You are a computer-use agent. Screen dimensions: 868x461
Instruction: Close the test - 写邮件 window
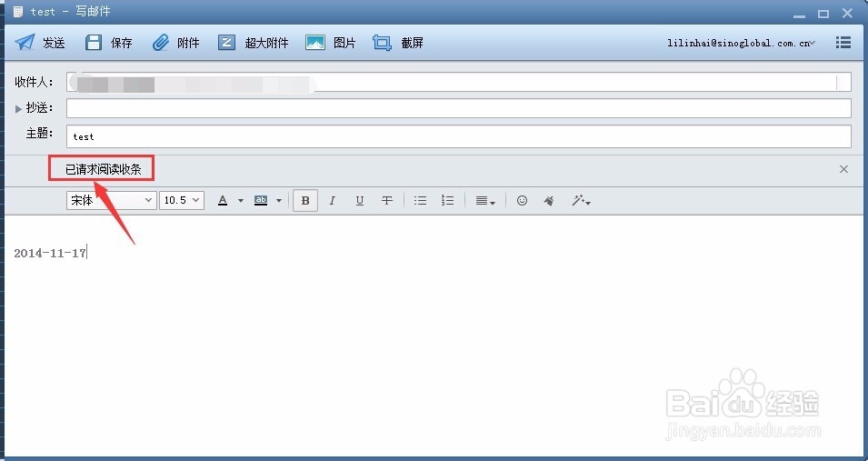click(x=847, y=13)
